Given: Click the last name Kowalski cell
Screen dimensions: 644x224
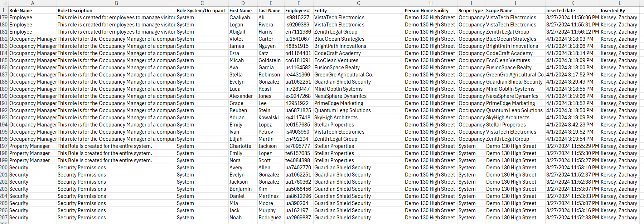Looking at the screenshot, I should point(268,118).
